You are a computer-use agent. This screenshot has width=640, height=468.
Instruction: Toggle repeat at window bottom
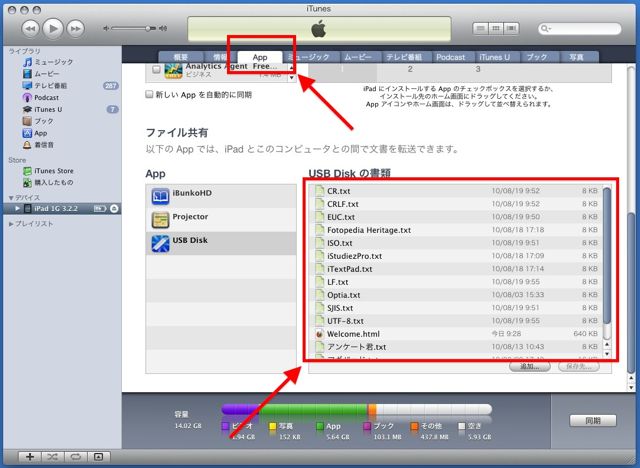click(76, 457)
